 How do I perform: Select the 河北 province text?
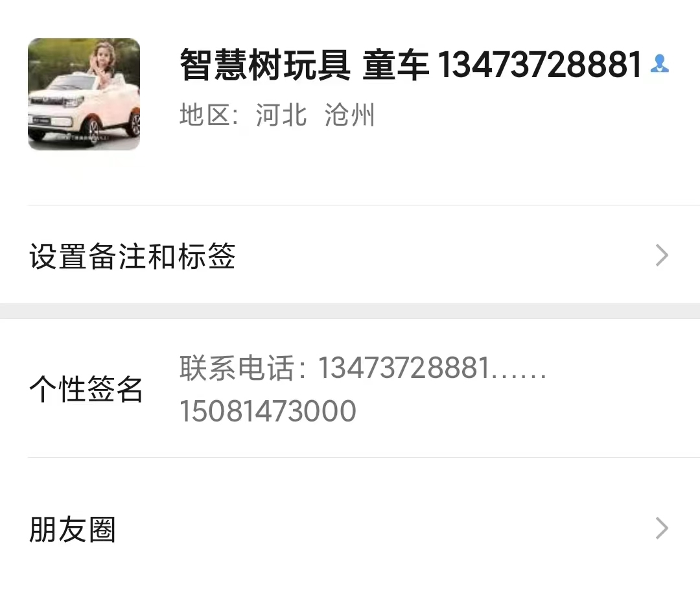(281, 115)
